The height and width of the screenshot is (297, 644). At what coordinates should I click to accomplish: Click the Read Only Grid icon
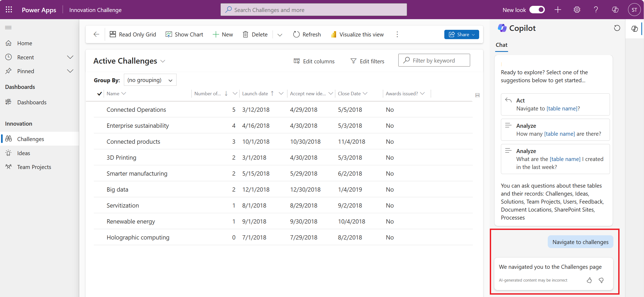112,34
